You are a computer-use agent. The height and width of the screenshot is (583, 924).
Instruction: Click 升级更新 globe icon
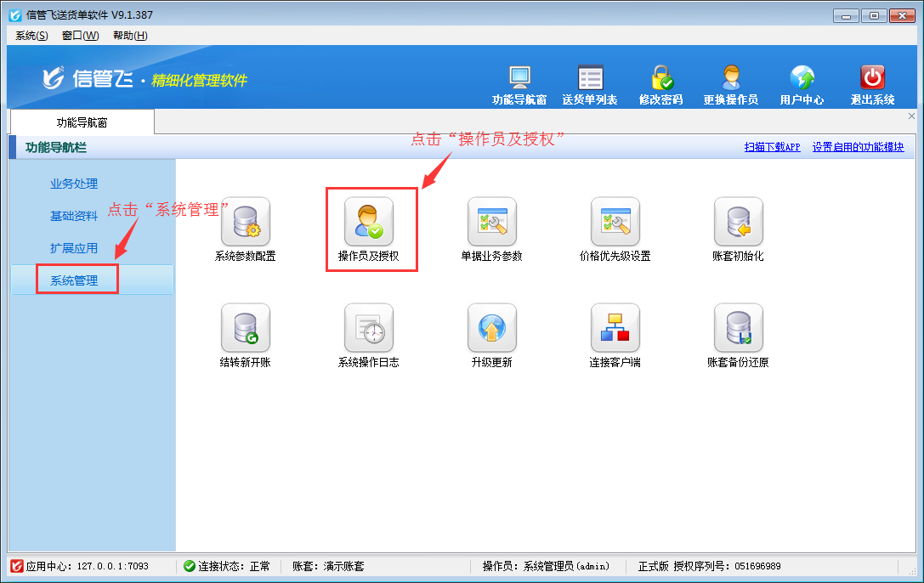coord(492,328)
